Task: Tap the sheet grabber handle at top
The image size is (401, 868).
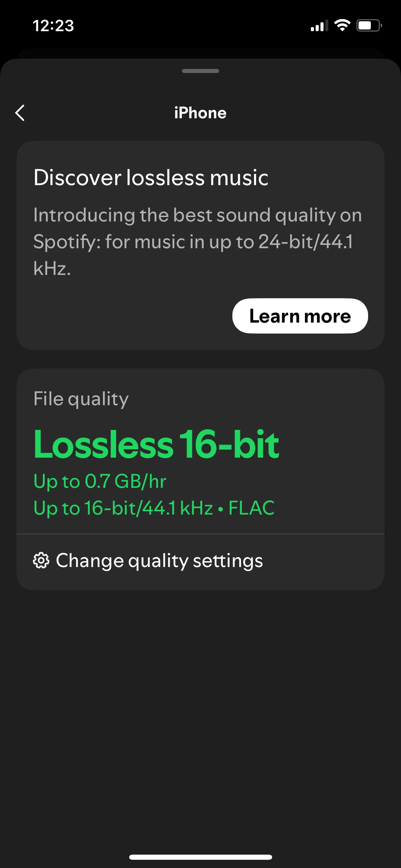Action: click(x=200, y=71)
